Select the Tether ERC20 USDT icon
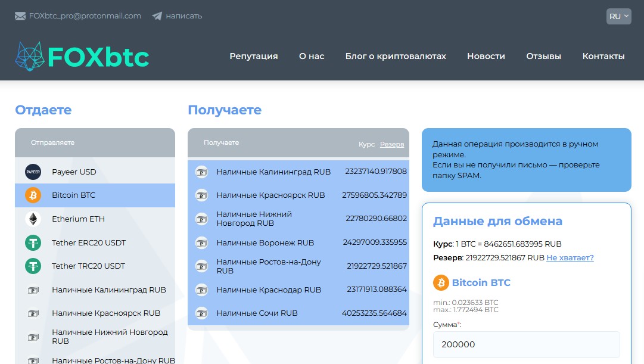This screenshot has width=644, height=364. 33,242
